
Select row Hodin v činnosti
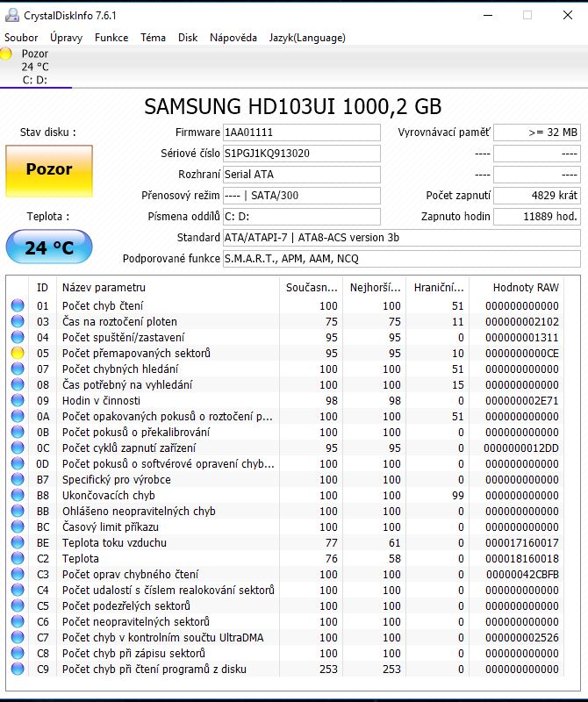286,400
